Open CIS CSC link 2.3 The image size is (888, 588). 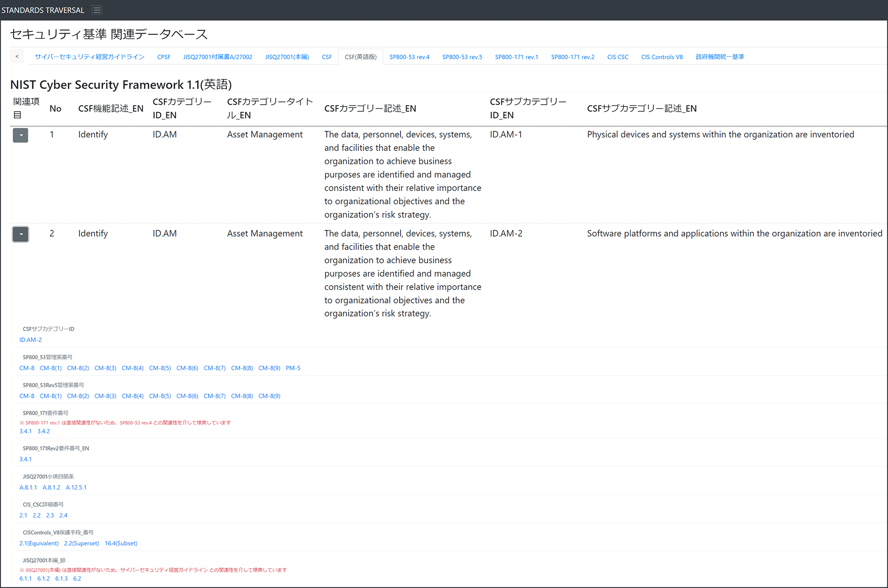click(50, 515)
